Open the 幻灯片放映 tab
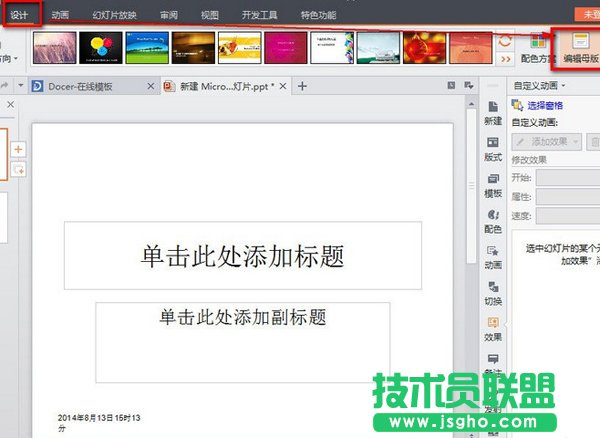Image resolution: width=600 pixels, height=438 pixels. [114, 15]
